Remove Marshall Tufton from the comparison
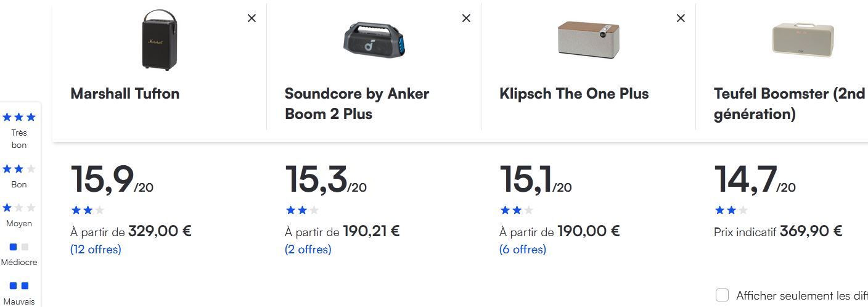This screenshot has height=307, width=868. point(252,18)
